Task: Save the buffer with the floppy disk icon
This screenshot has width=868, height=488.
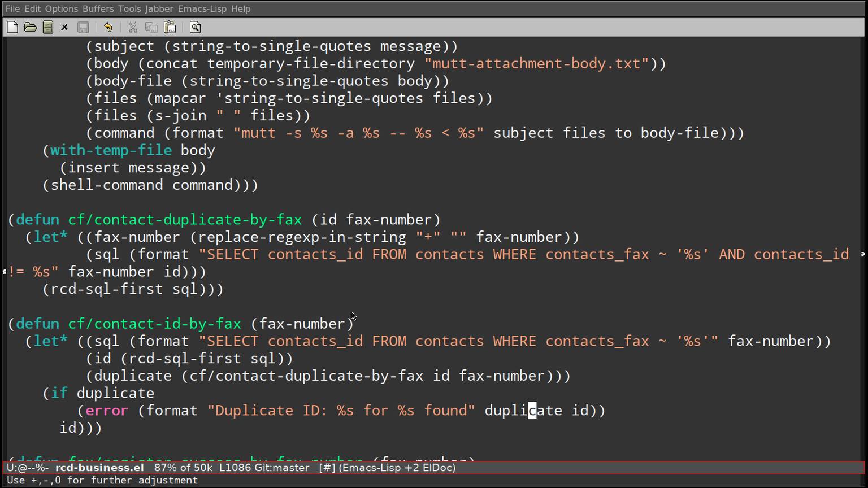Action: click(83, 27)
